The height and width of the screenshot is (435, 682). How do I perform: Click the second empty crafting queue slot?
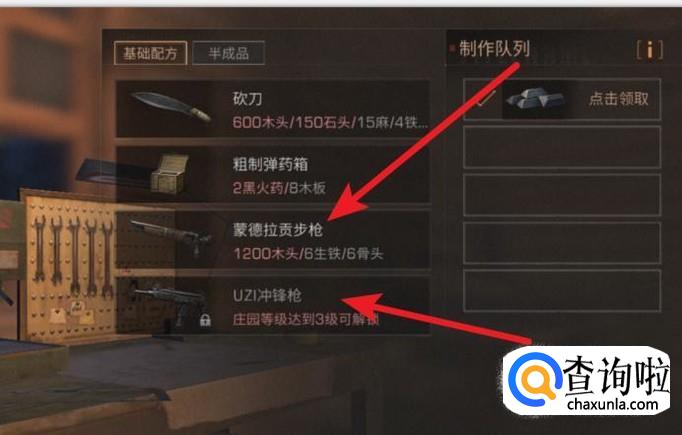tap(562, 195)
